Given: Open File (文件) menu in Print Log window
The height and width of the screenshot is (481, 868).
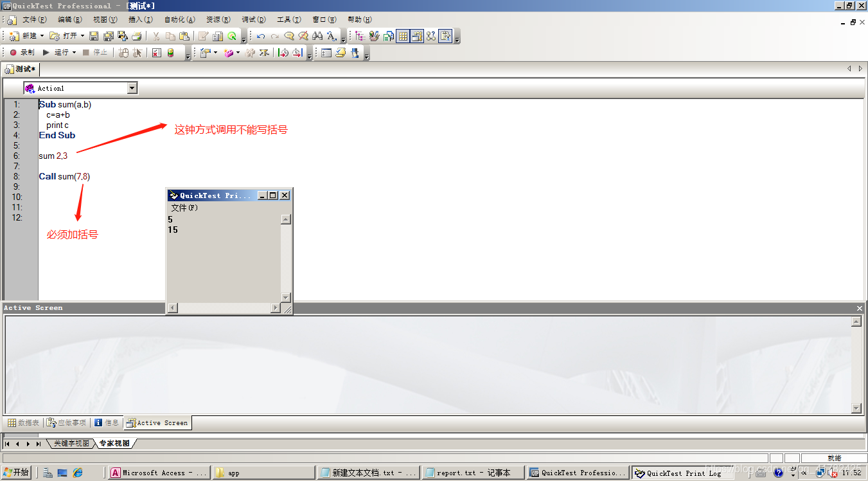Looking at the screenshot, I should [184, 208].
